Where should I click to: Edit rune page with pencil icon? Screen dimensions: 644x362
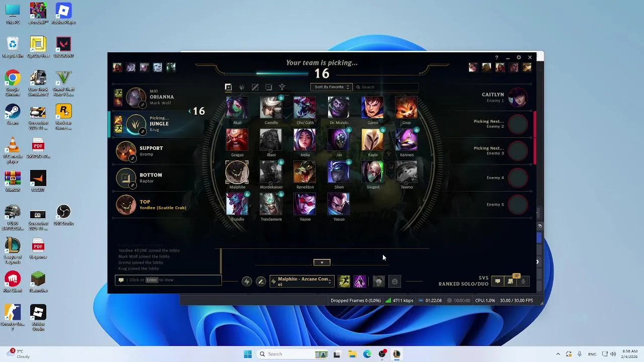(261, 282)
